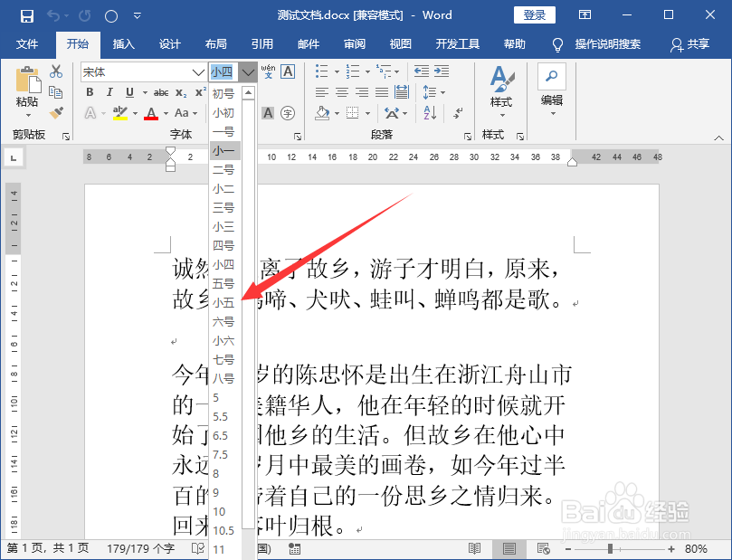Click the 登录 sign-in button
This screenshot has width=732, height=560.
(537, 15)
